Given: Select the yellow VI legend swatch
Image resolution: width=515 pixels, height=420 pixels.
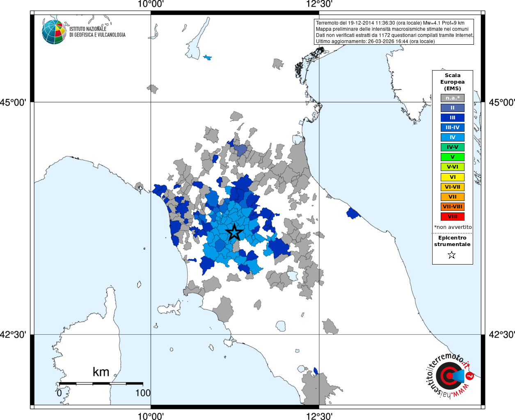Looking at the screenshot, I should (x=453, y=177).
